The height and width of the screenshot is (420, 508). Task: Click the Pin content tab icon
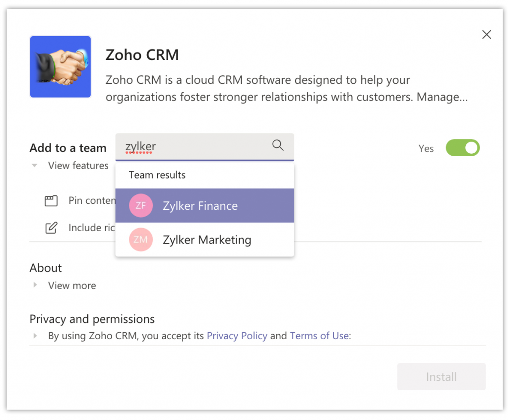click(51, 200)
